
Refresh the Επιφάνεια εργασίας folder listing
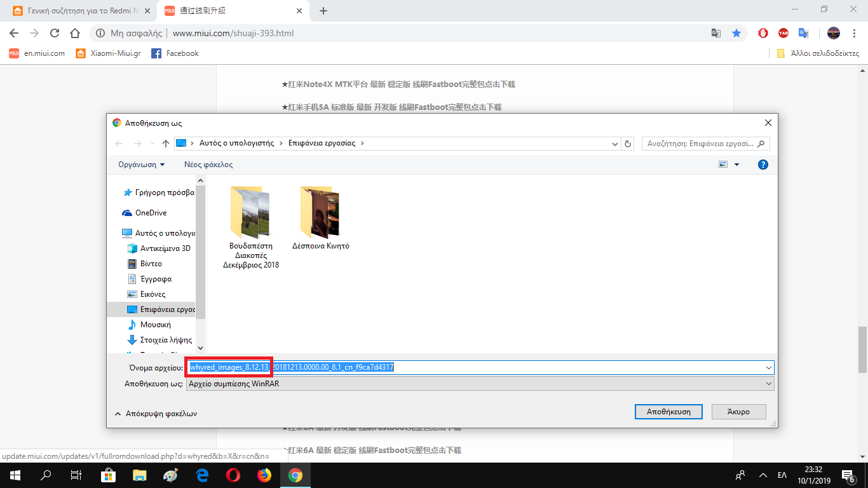click(x=628, y=144)
